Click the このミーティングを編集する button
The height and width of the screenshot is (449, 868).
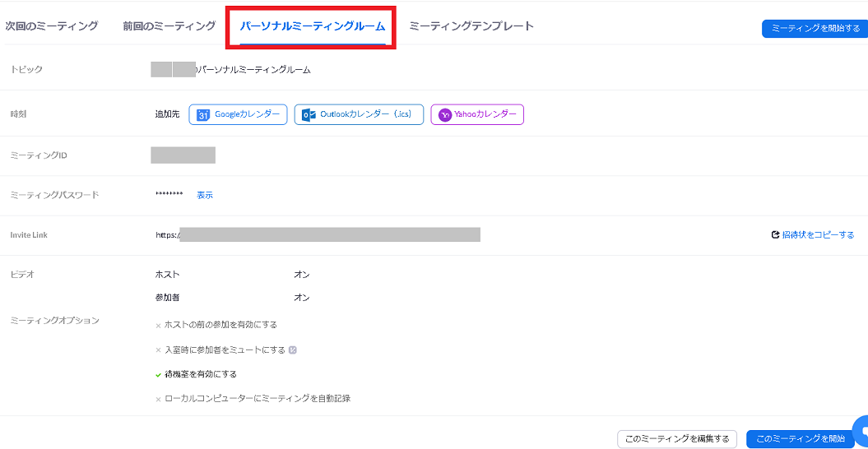pyautogui.click(x=676, y=439)
